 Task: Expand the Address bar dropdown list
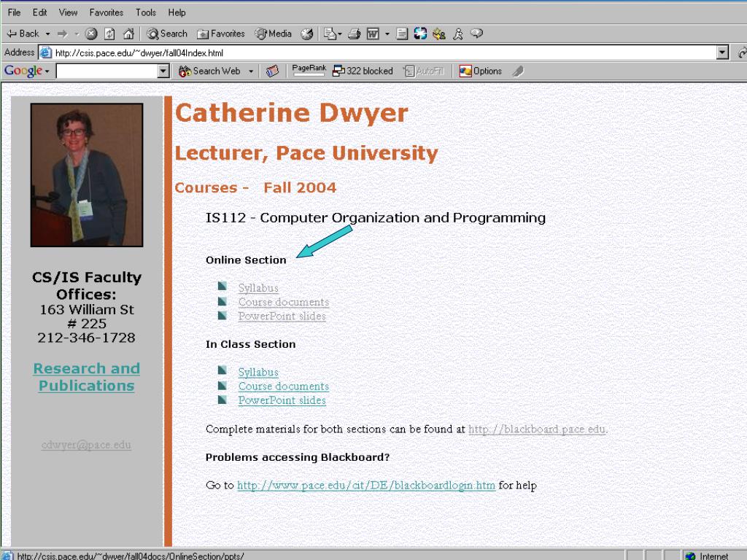pos(722,52)
